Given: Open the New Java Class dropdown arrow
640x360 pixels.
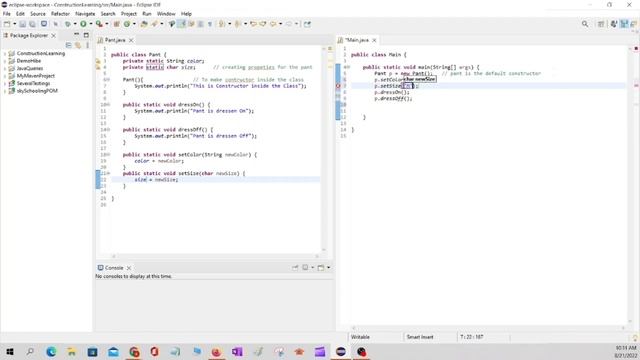Looking at the screenshot, I should pos(134,24).
